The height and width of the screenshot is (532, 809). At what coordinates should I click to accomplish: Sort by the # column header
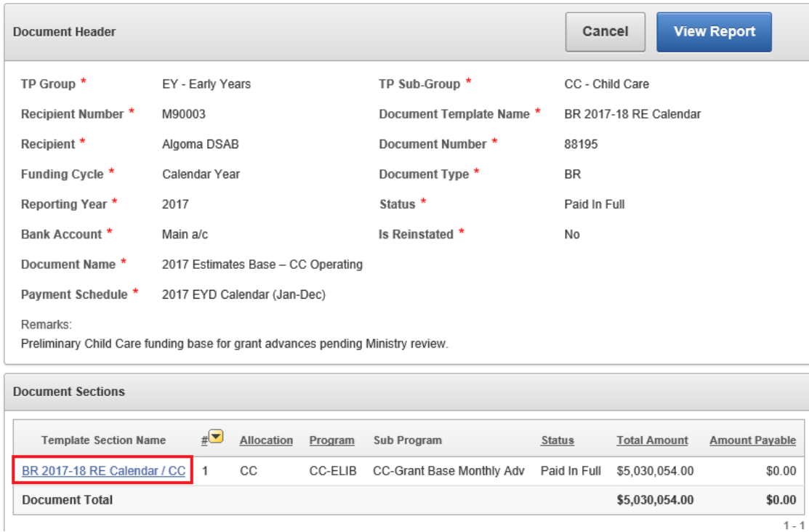click(204, 440)
